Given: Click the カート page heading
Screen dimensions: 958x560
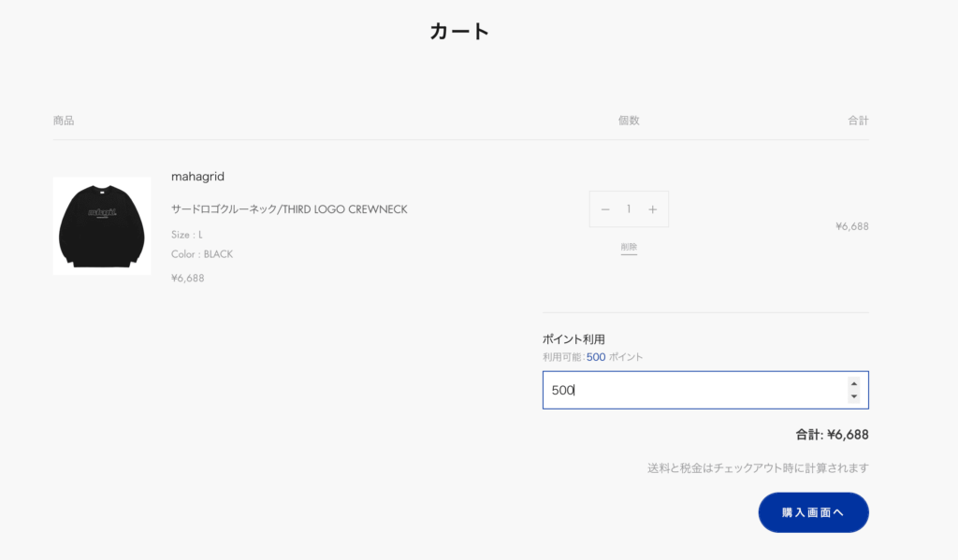Looking at the screenshot, I should [x=459, y=31].
